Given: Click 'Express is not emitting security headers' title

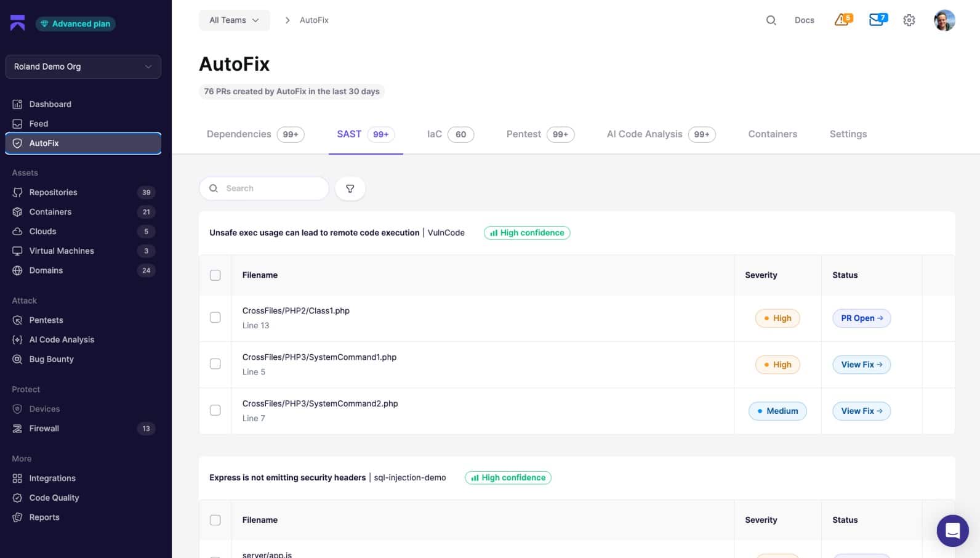Looking at the screenshot, I should coord(287,478).
